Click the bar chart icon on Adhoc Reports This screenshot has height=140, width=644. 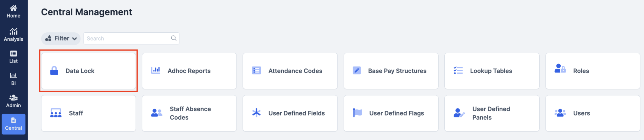pos(156,70)
